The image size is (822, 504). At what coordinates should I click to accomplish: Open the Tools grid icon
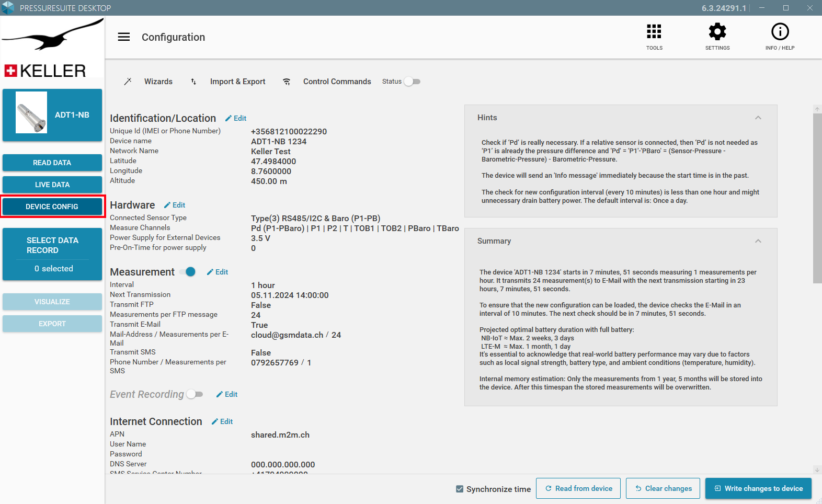point(654,31)
